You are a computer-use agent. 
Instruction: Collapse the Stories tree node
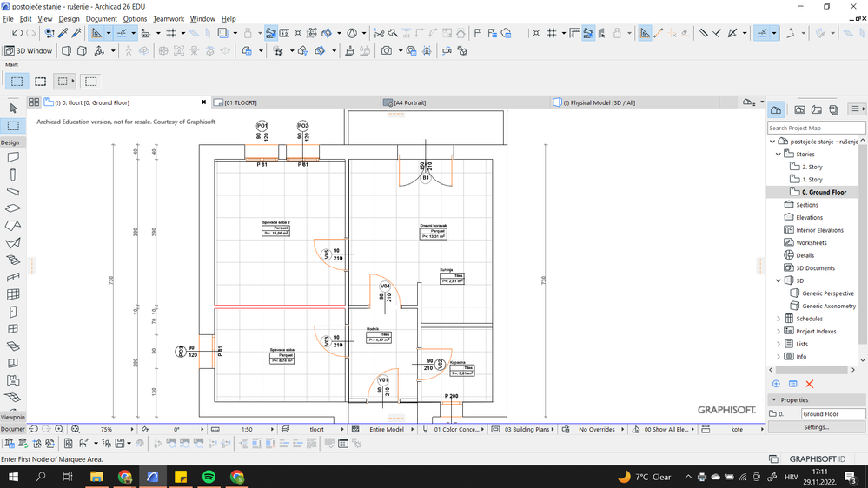(x=779, y=154)
